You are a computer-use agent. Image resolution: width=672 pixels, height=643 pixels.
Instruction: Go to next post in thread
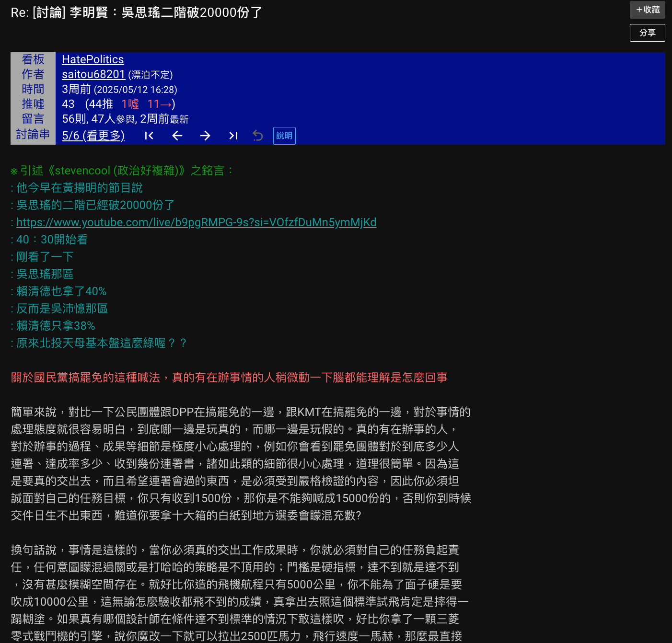[205, 136]
